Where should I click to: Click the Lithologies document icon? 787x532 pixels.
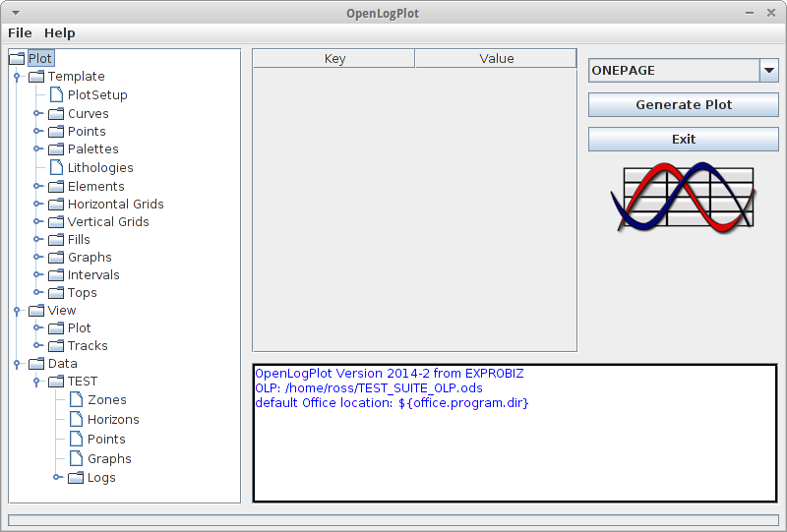point(56,167)
